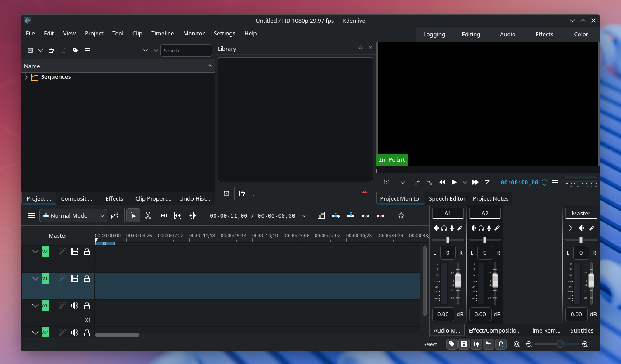Click the timeline zoom slider handle

(x=560, y=344)
